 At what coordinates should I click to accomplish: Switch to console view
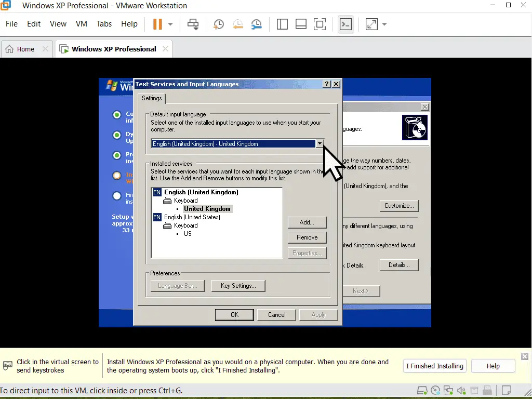[345, 24]
